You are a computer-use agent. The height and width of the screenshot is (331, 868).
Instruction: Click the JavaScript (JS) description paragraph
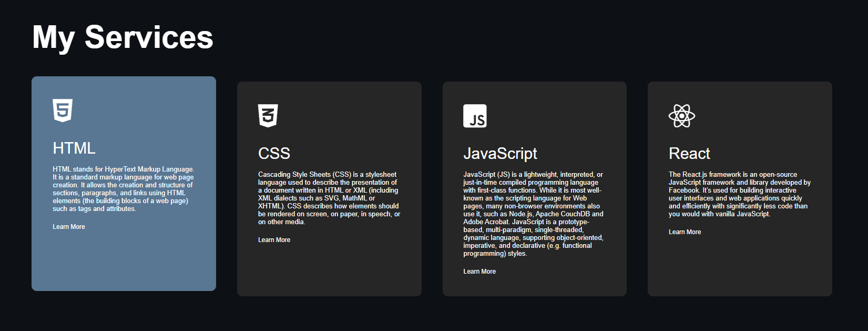[x=534, y=214]
